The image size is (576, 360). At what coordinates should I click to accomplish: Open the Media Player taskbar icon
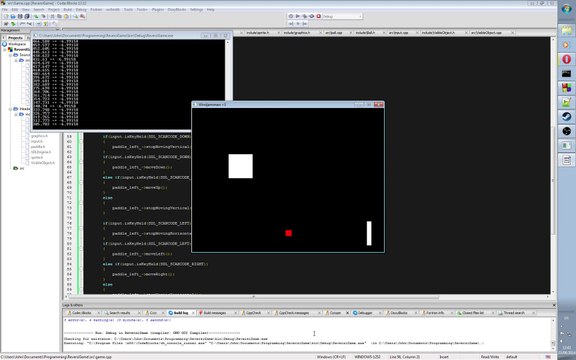click(x=566, y=45)
